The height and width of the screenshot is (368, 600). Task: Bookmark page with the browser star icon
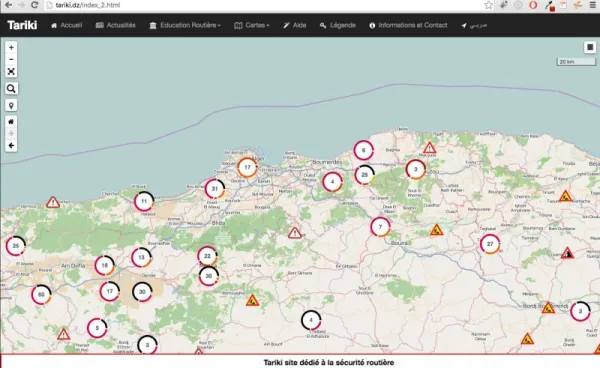489,5
